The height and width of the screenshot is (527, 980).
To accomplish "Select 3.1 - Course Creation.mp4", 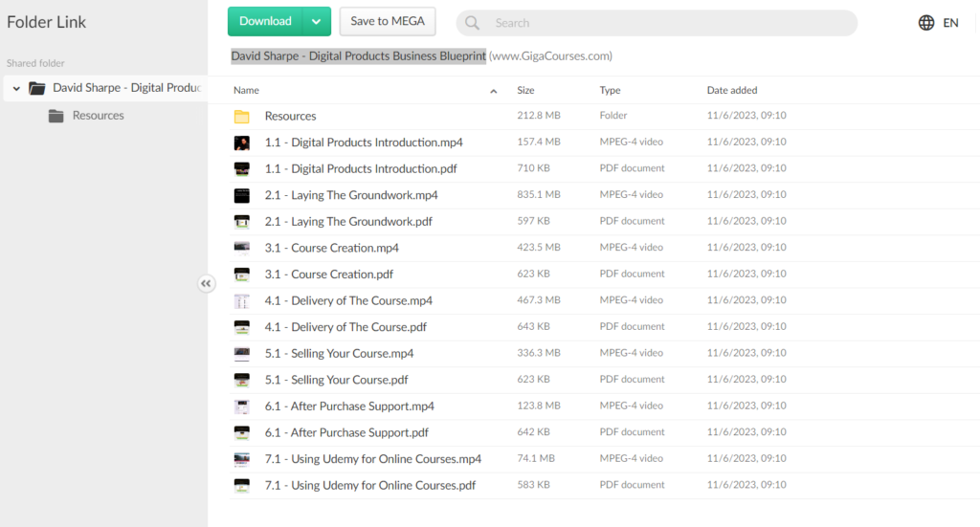I will 331,248.
